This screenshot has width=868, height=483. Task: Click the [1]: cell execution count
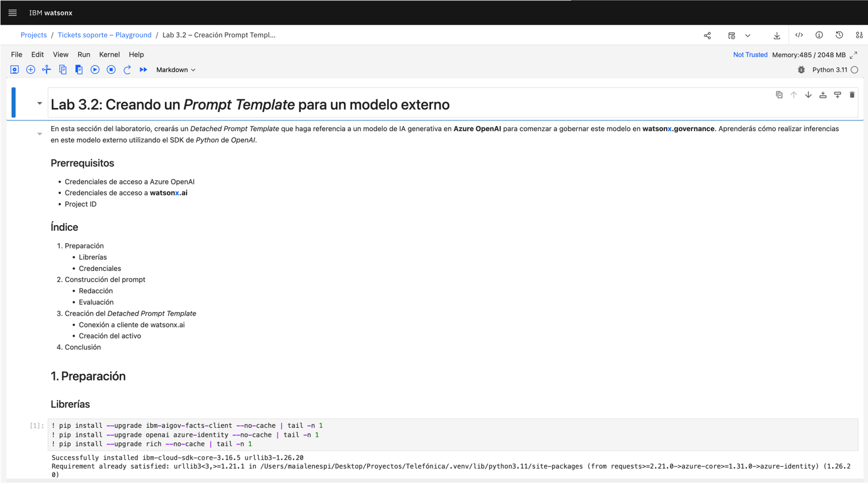tap(37, 426)
